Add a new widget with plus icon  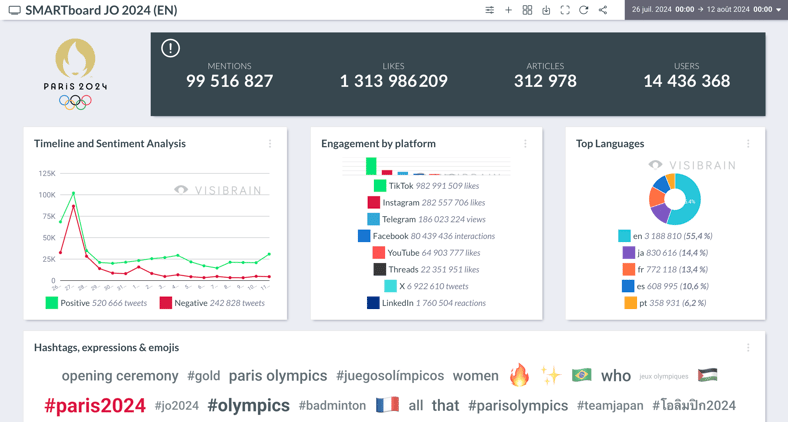508,10
